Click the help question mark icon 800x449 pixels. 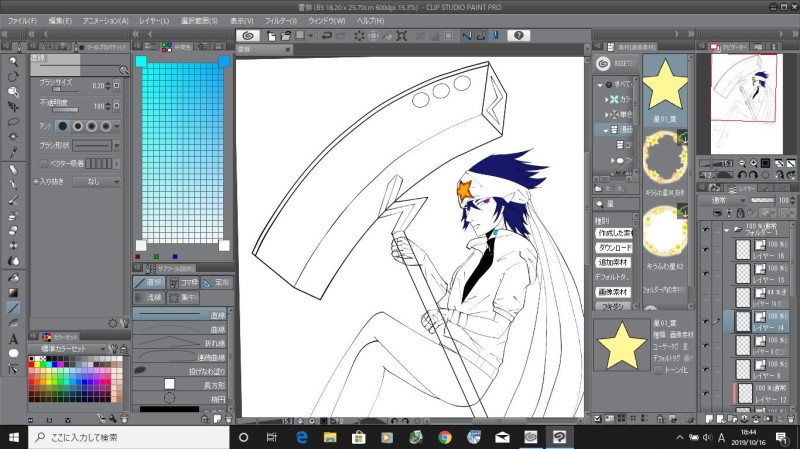click(x=519, y=36)
